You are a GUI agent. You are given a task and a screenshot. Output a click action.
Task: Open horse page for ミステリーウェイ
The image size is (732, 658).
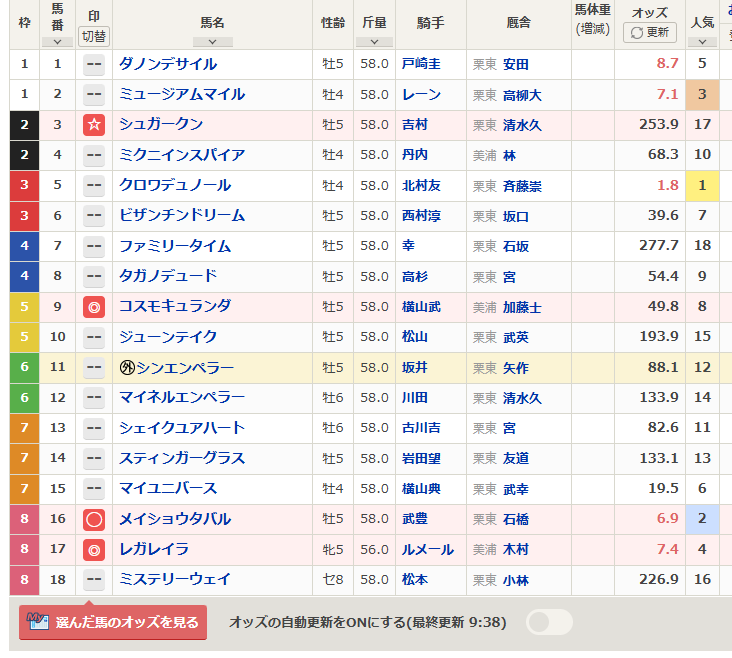pos(175,579)
